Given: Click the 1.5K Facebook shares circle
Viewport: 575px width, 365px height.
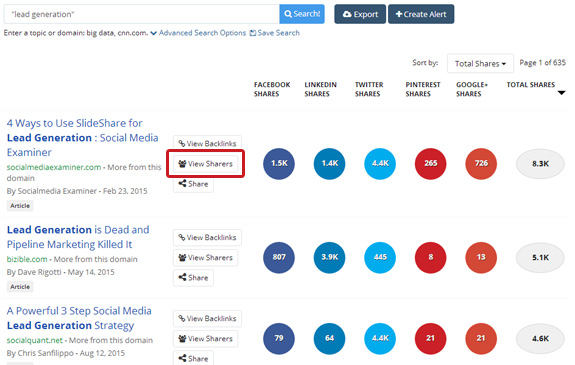Looking at the screenshot, I should click(279, 164).
